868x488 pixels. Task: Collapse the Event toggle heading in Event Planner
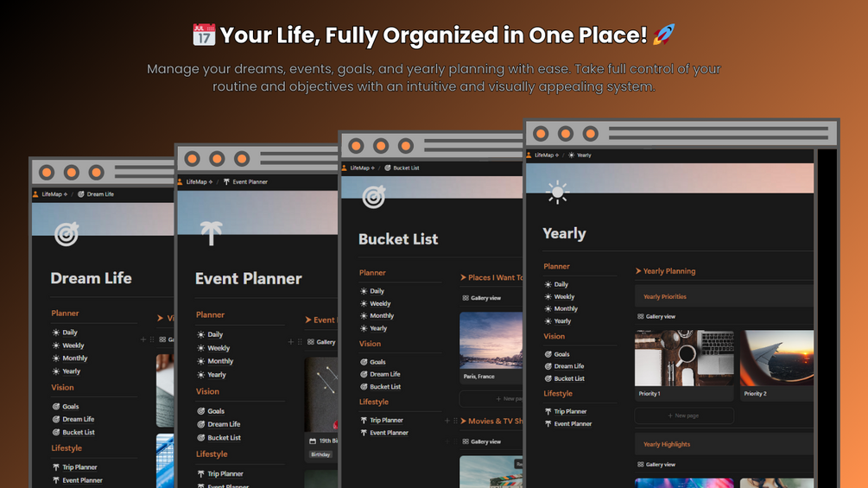click(308, 320)
